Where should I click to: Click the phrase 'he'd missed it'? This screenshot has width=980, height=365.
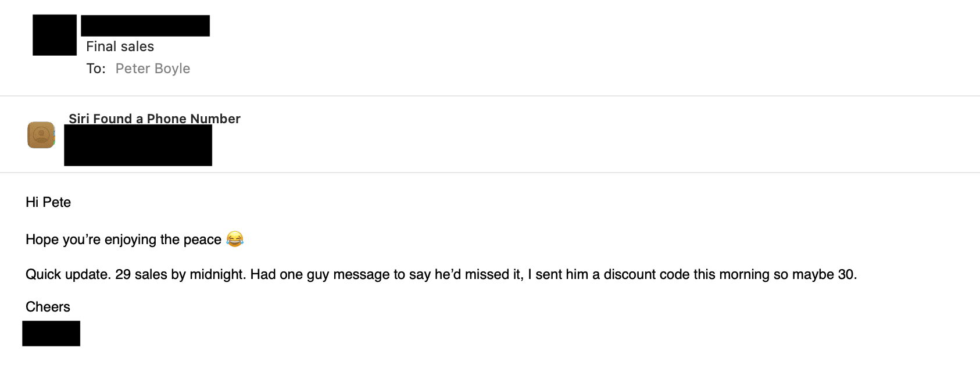click(x=479, y=274)
